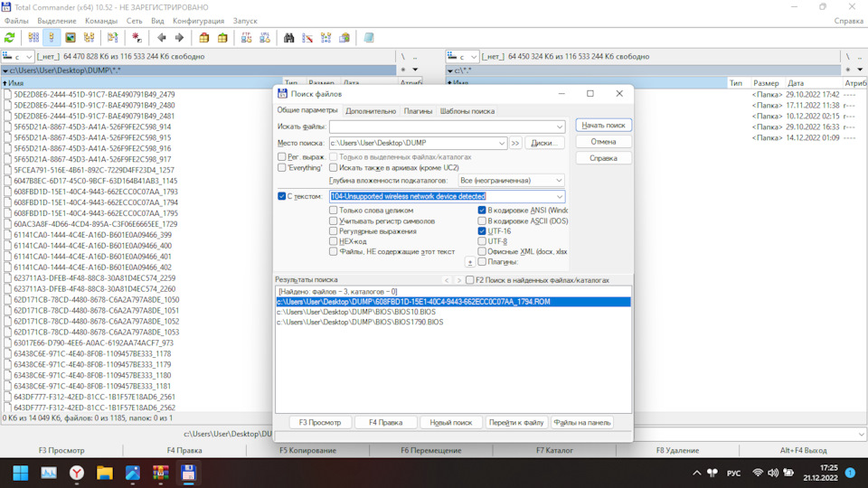Image resolution: width=868 pixels, height=488 pixels.
Task: Open Wi-Fi network status tray icon
Action: coord(758,473)
